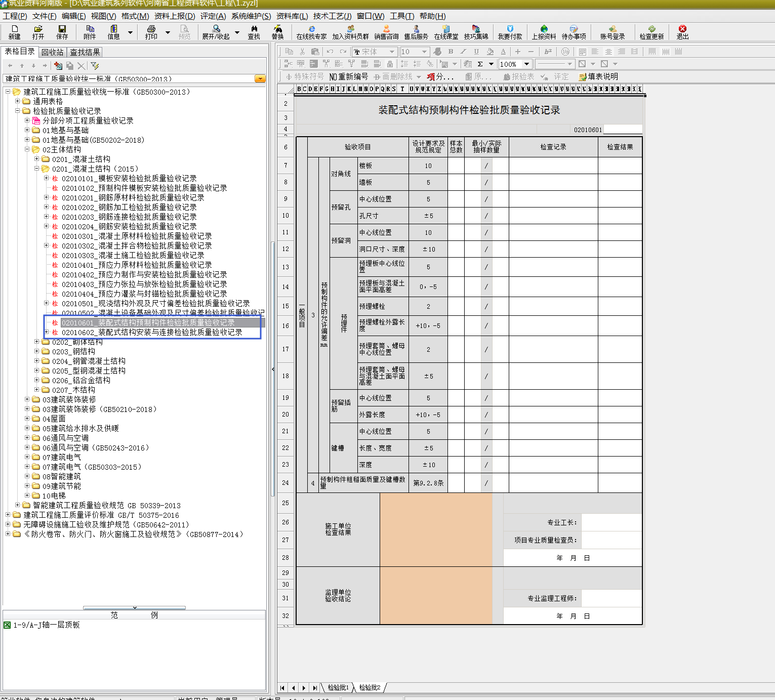Viewport: 775px width, 700px height.
Task: Click the 展开/收起 button
Action: [x=216, y=32]
